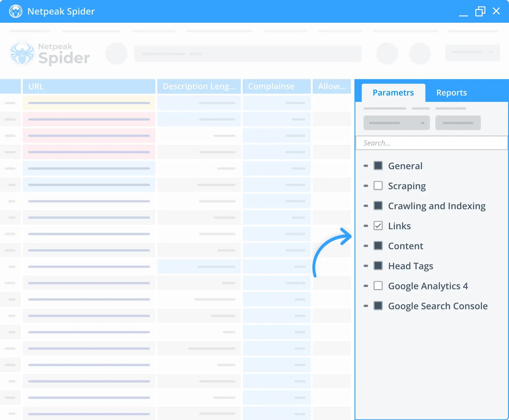Open the left dropdown under the Parametrs tab
The width and height of the screenshot is (509, 420).
tap(396, 123)
